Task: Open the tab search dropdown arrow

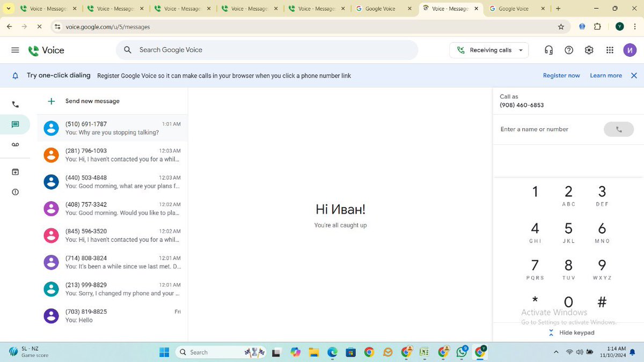Action: click(x=9, y=9)
